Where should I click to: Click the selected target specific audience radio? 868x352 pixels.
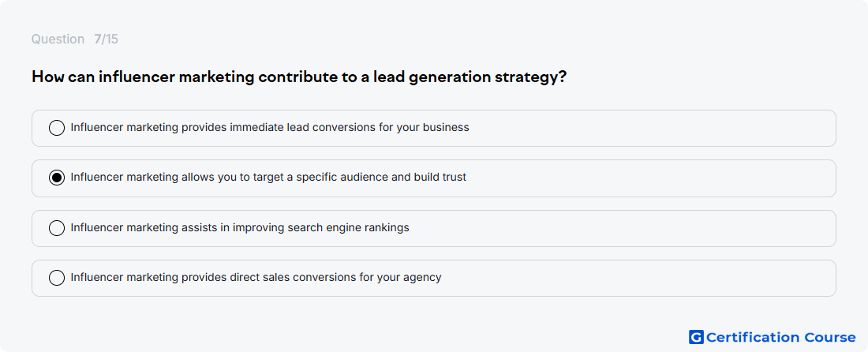[x=57, y=178]
